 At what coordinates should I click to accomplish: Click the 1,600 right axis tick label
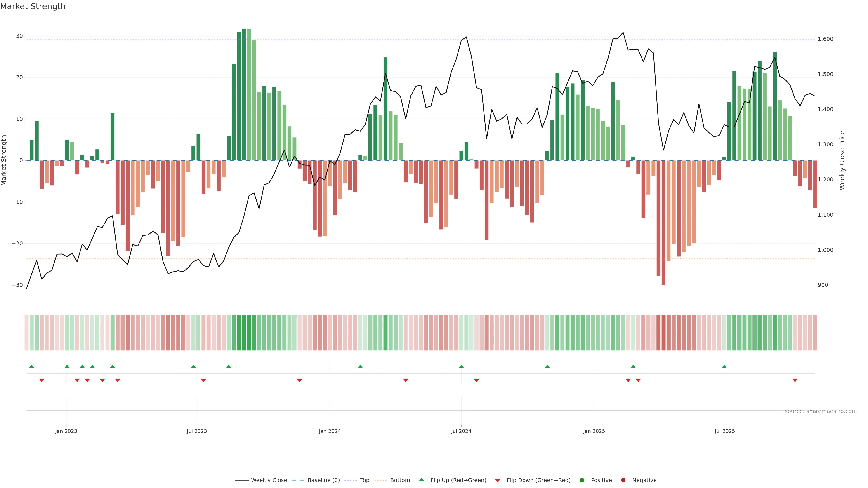point(825,39)
